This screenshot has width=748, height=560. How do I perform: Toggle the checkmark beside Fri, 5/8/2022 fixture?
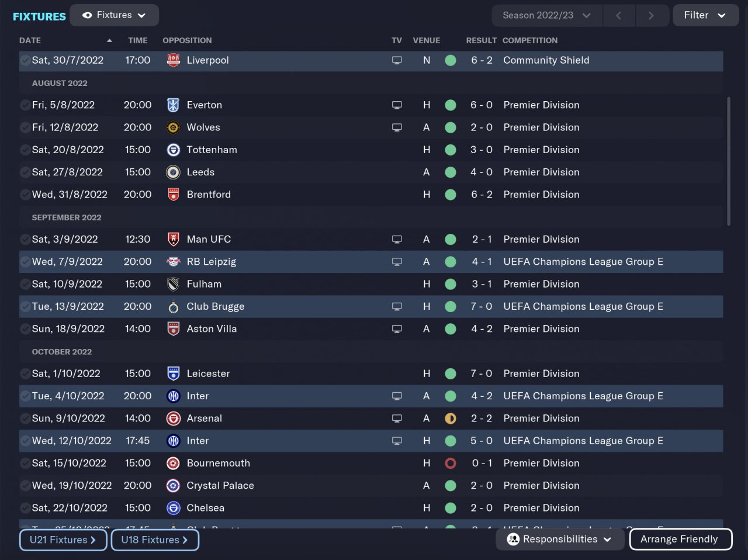(25, 105)
